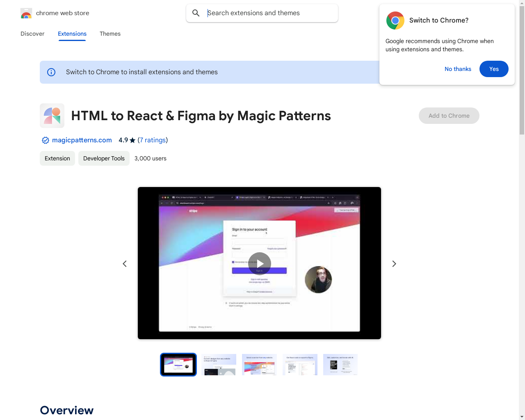
Task: Click the Yes button in Chrome popup
Action: pos(494,69)
